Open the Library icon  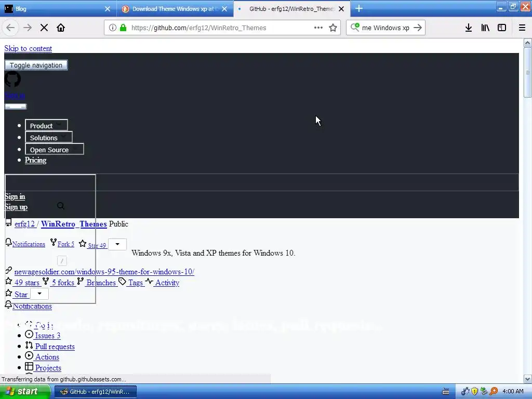pos(485,28)
